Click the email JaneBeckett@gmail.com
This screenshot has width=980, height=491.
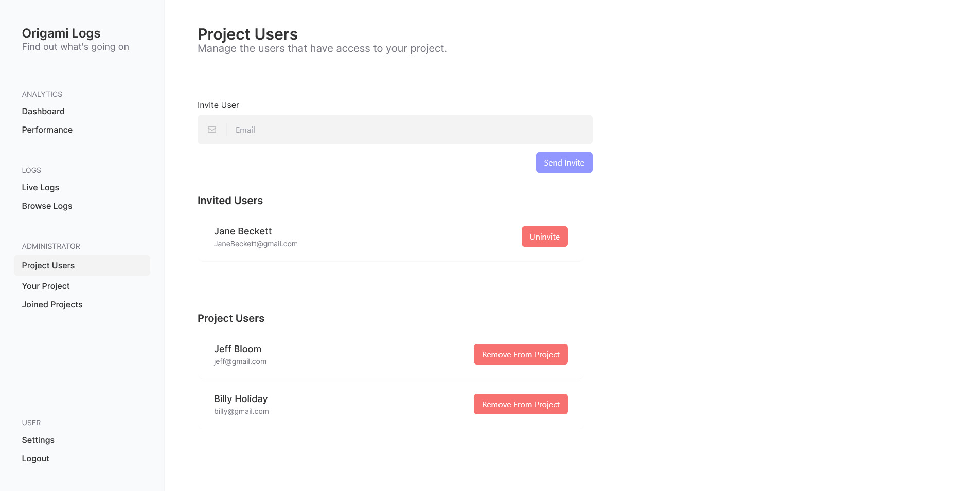coord(256,244)
